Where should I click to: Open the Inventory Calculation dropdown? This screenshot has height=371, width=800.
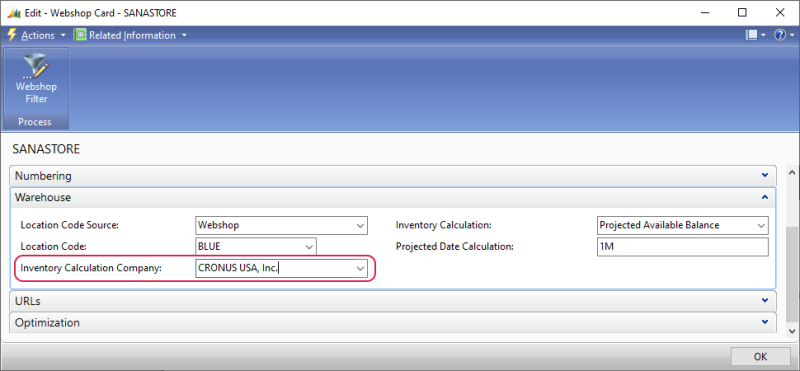click(762, 225)
